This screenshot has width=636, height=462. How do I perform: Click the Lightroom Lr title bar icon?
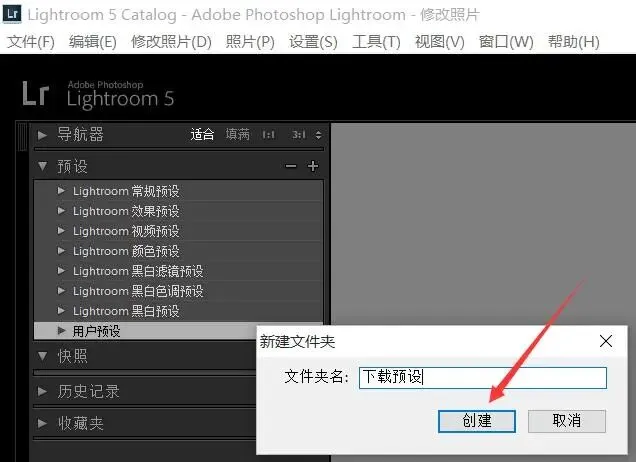pos(12,14)
